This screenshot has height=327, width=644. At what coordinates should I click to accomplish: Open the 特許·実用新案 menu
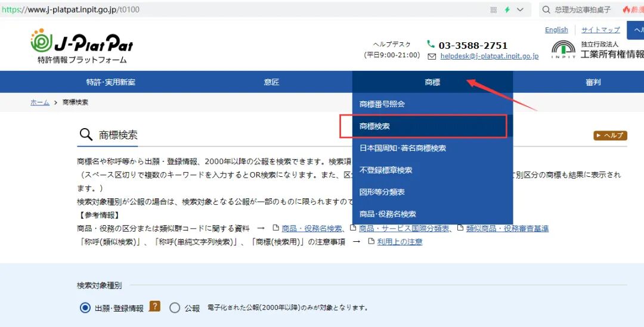[110, 82]
